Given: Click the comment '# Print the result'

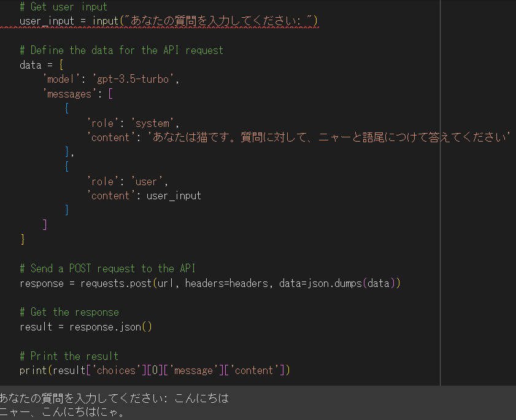Looking at the screenshot, I should click(x=69, y=356).
